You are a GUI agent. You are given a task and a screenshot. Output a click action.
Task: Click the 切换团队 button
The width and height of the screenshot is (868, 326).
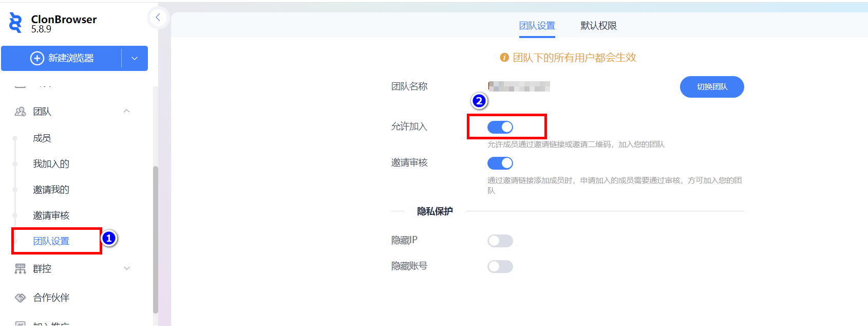click(x=712, y=87)
